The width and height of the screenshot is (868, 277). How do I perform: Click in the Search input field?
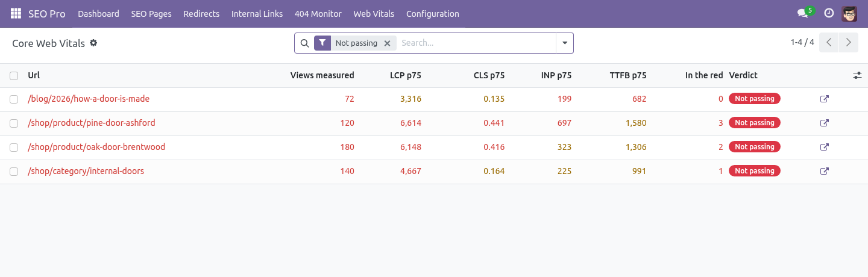tap(476, 43)
